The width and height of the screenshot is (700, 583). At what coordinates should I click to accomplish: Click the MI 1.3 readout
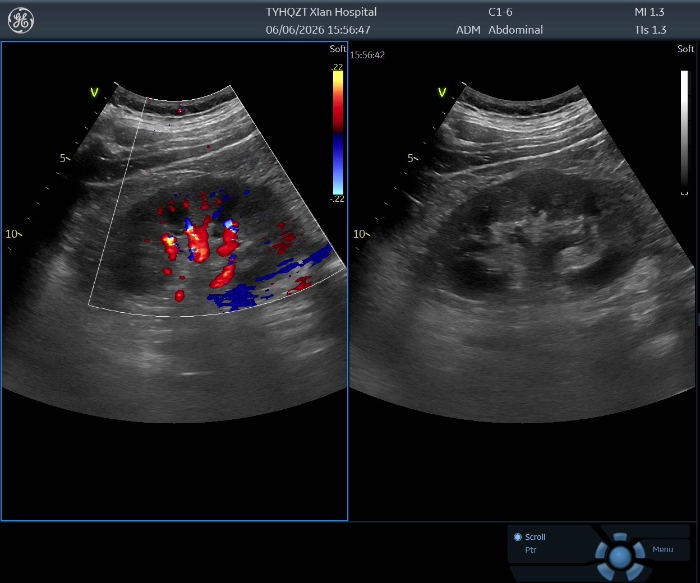coord(650,12)
